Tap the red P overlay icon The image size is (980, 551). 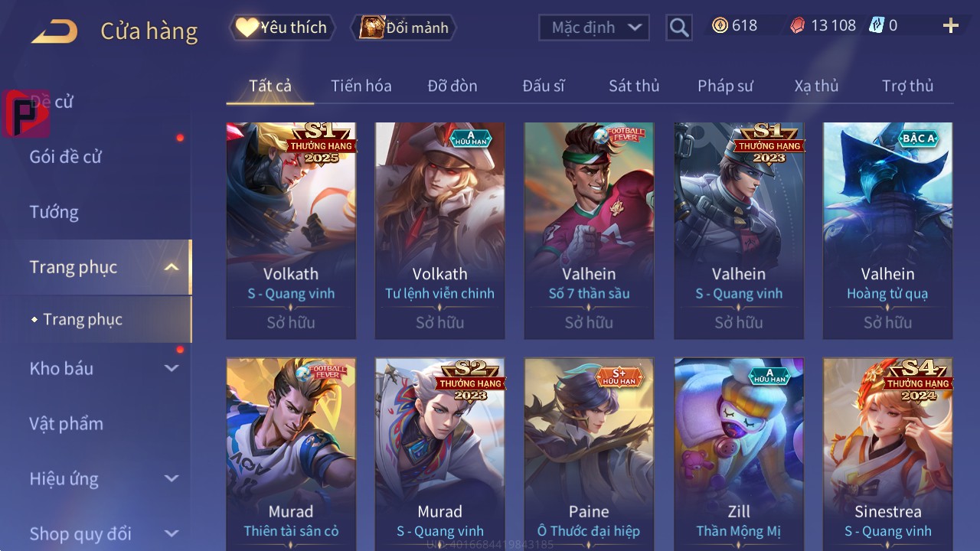pyautogui.click(x=26, y=113)
